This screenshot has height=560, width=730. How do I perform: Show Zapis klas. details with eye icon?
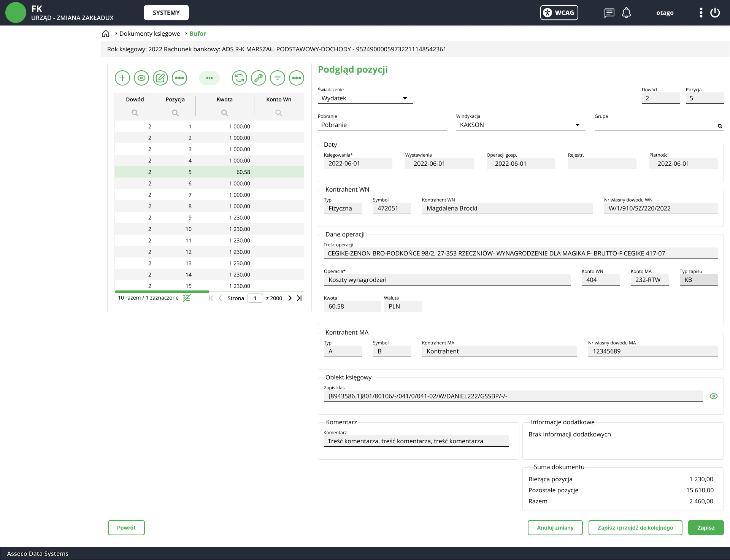point(714,396)
